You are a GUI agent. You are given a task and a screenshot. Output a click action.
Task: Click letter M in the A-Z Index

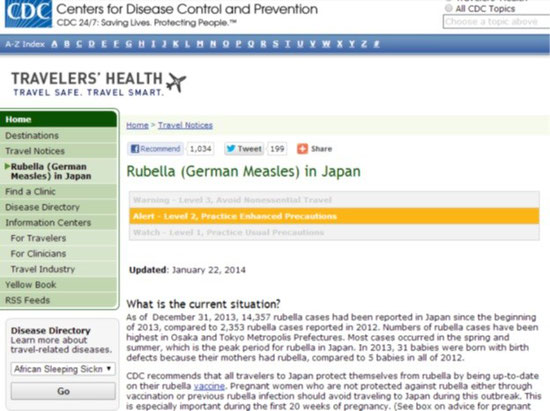click(x=200, y=44)
